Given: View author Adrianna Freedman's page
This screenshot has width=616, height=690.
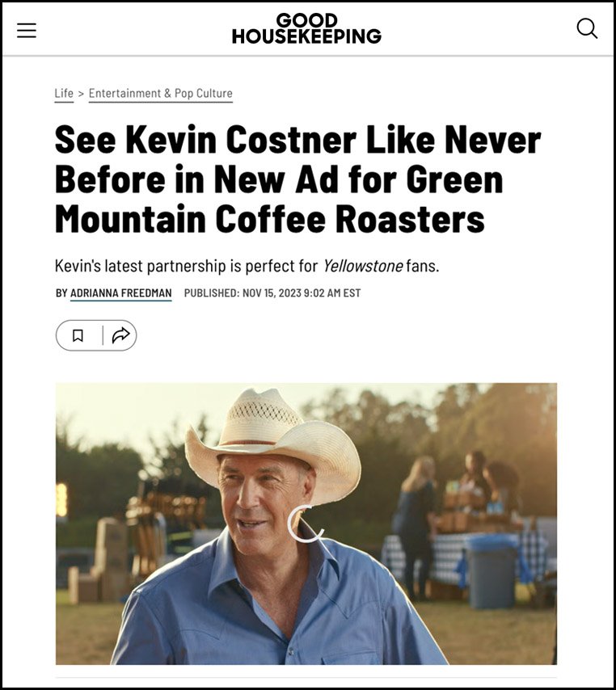Looking at the screenshot, I should [x=121, y=293].
